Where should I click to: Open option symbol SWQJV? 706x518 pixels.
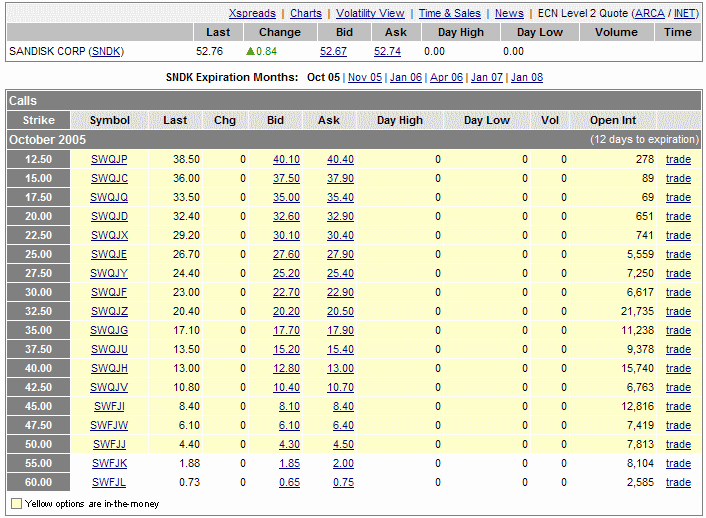click(109, 387)
